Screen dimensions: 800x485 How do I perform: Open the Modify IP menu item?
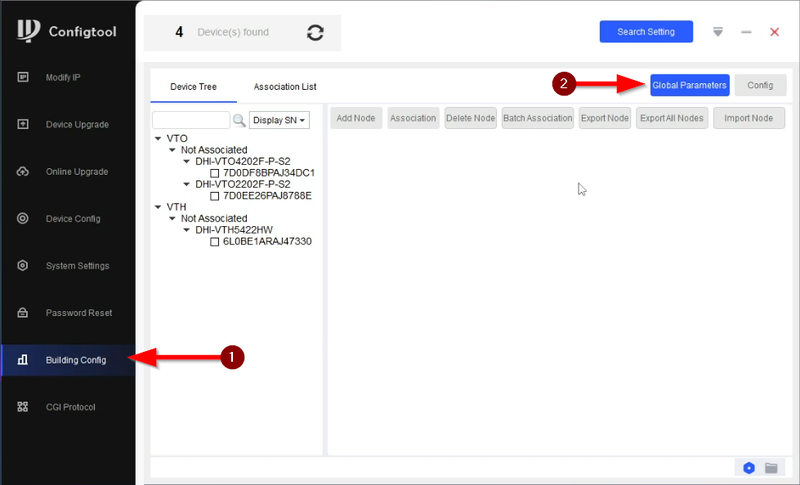tap(63, 78)
